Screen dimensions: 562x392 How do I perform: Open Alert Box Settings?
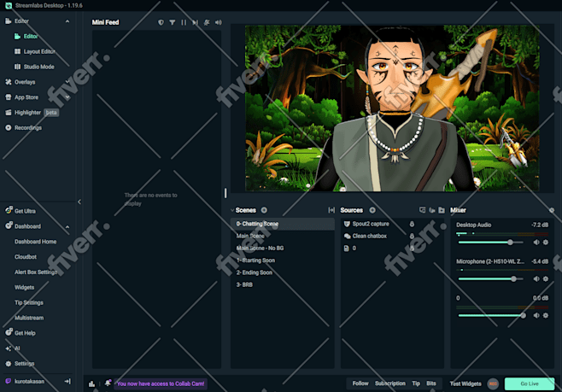(36, 272)
